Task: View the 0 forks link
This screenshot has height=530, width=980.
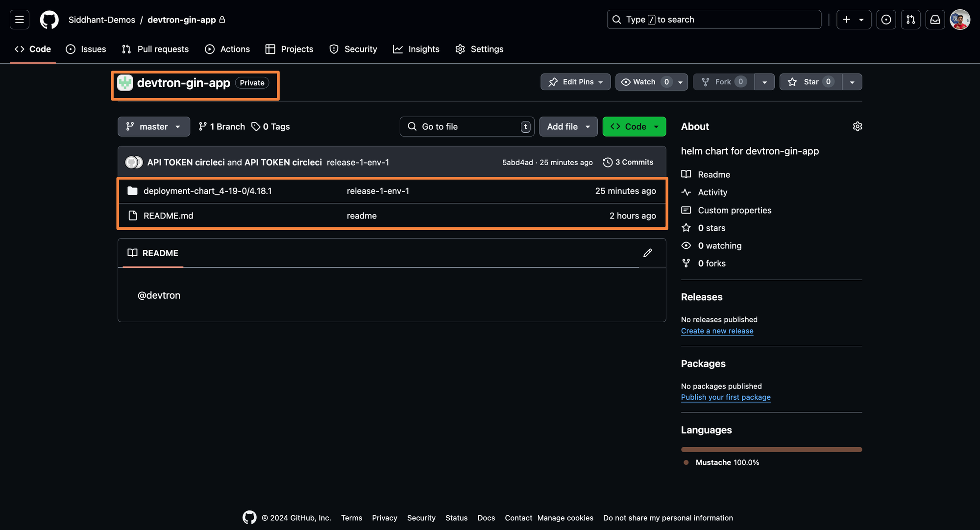Action: [704, 263]
